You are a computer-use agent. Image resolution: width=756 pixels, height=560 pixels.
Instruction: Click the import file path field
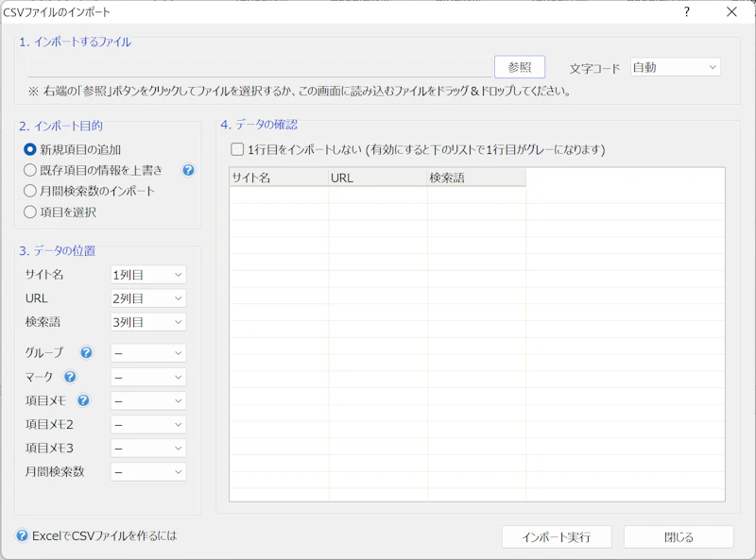[x=260, y=67]
